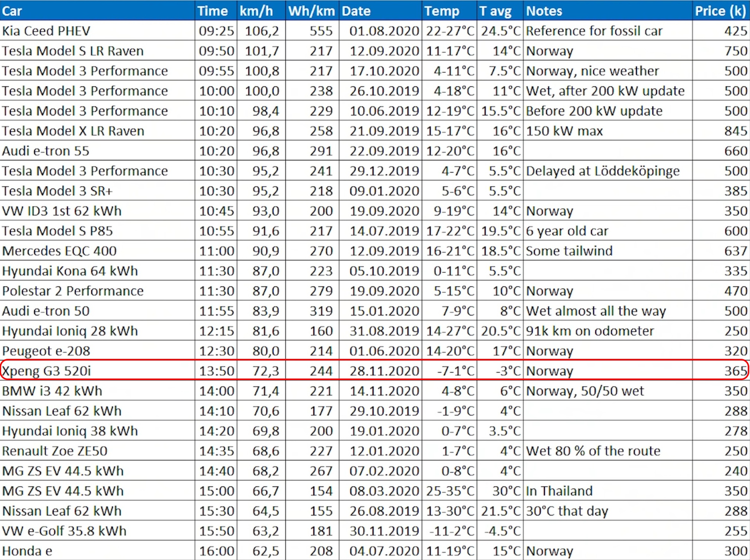This screenshot has height=560, width=750.
Task: Click the -11-2°C temp cell
Action: pos(449,531)
